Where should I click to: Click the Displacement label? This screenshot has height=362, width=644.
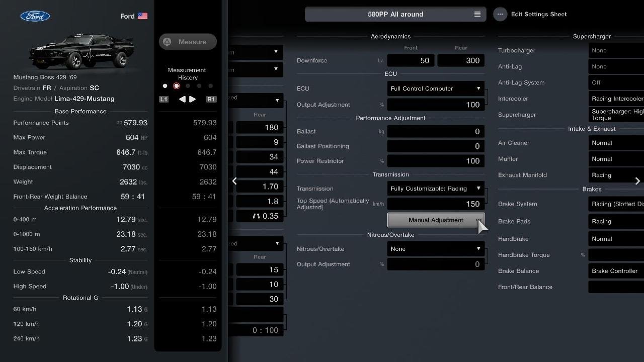(x=32, y=167)
